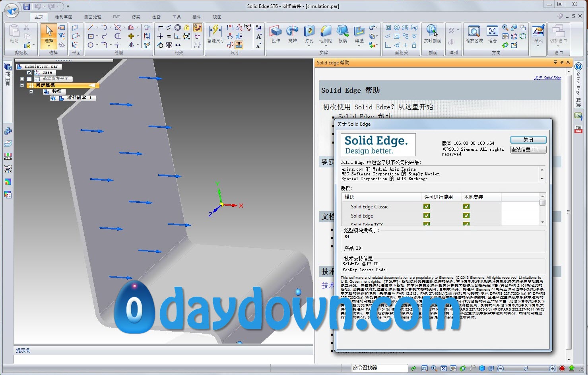This screenshot has height=375, width=588.
Task: Click the line drawing tool in 绘图 group
Action: pos(91,27)
